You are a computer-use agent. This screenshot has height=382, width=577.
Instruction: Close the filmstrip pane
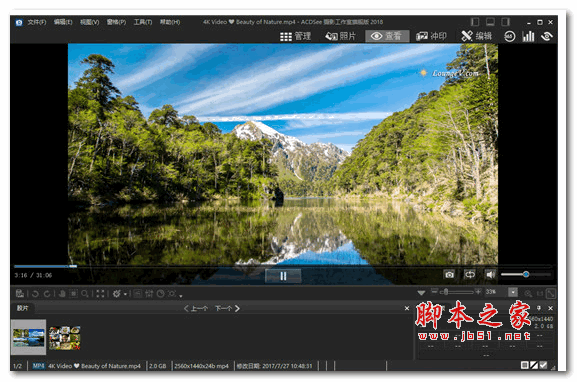tap(407, 308)
